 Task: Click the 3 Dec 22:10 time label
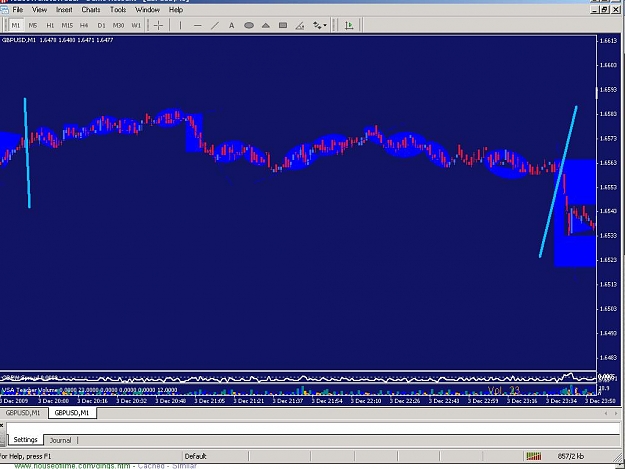[x=366, y=401]
